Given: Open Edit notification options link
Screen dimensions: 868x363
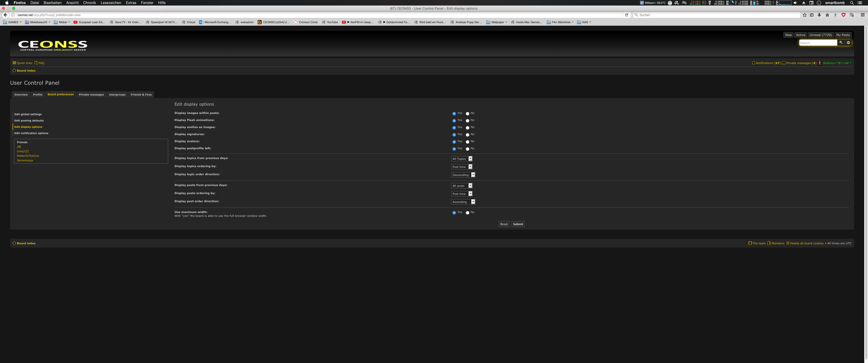Looking at the screenshot, I should [x=31, y=133].
